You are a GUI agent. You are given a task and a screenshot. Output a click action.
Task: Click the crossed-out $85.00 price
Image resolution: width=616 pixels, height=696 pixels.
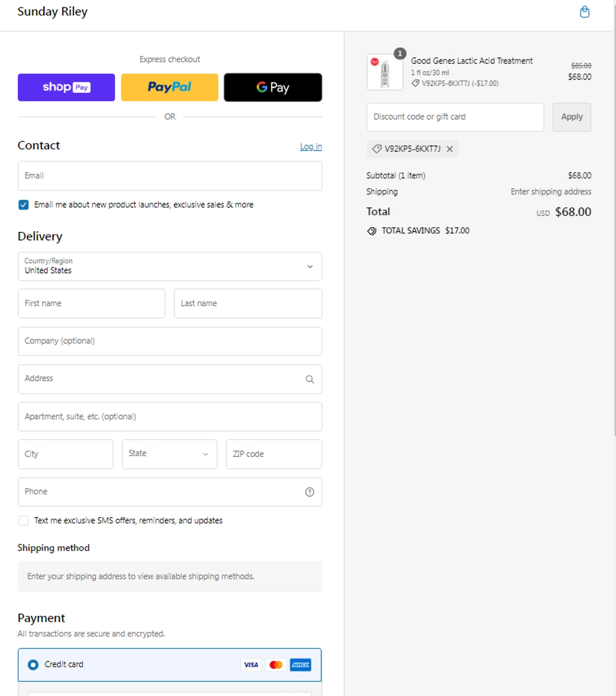pyautogui.click(x=581, y=65)
